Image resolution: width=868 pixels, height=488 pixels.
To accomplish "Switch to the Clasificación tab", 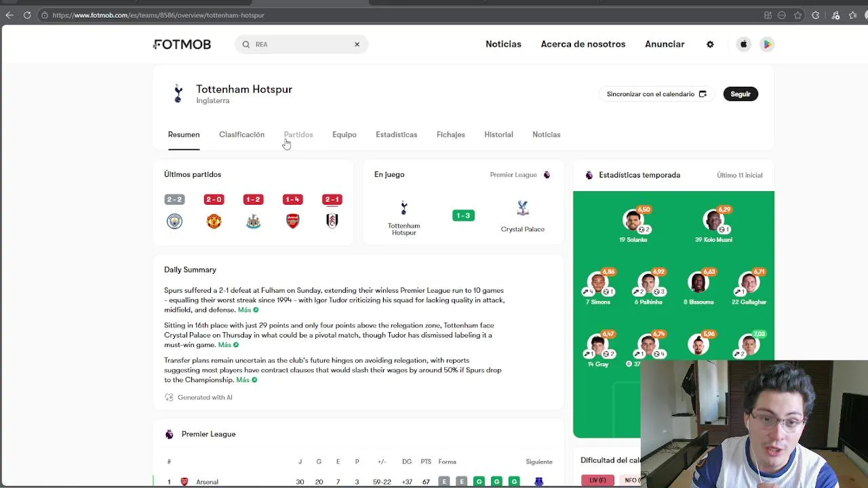I will click(x=241, y=134).
